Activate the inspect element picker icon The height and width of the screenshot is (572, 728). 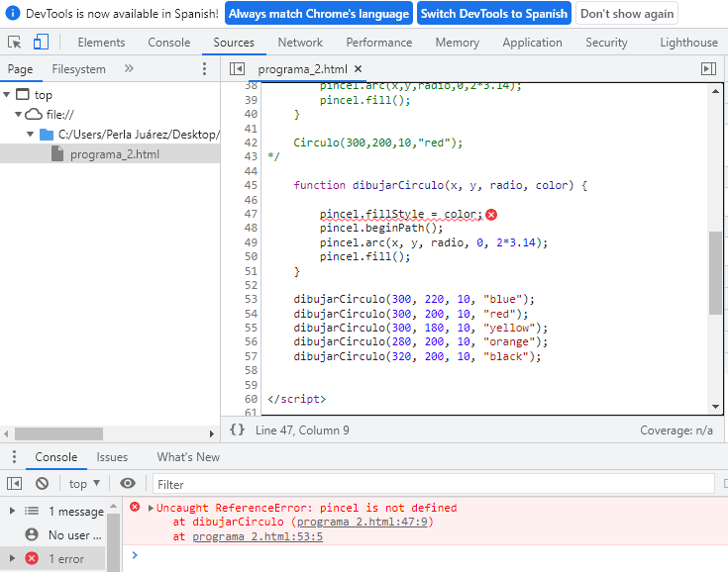click(15, 43)
